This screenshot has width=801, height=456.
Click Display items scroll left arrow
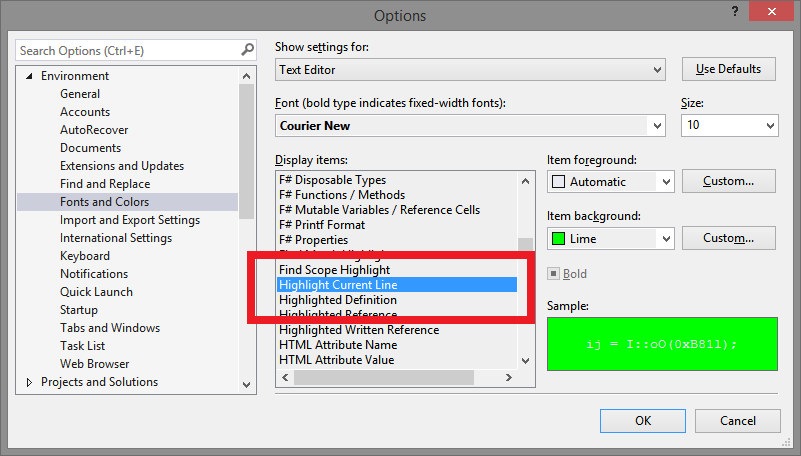point(285,377)
